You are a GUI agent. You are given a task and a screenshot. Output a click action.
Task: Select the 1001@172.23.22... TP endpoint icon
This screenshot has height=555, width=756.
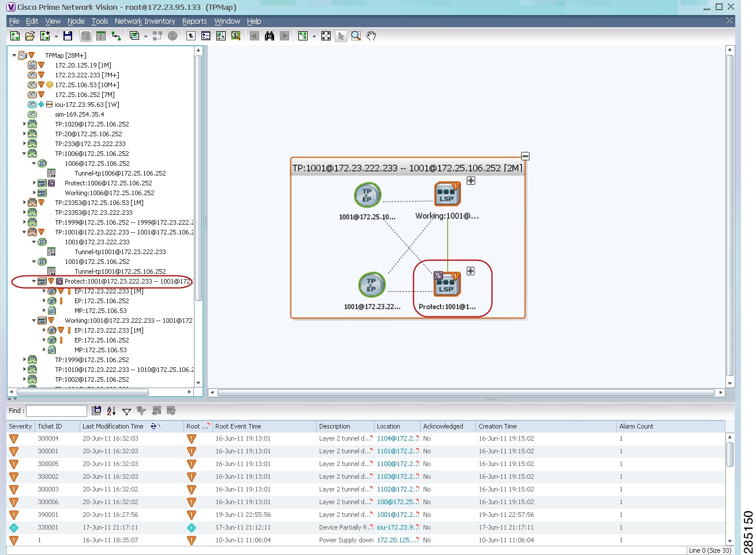click(372, 285)
